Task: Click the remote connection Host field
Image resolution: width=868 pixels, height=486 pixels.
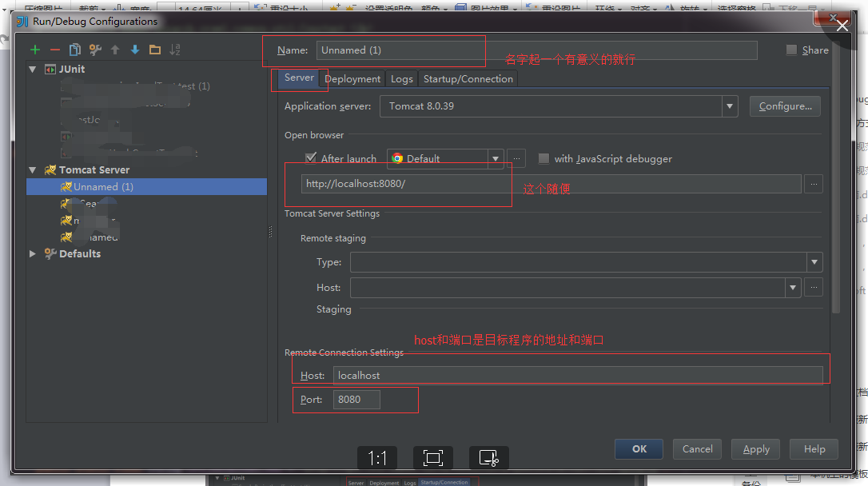Action: tap(578, 376)
